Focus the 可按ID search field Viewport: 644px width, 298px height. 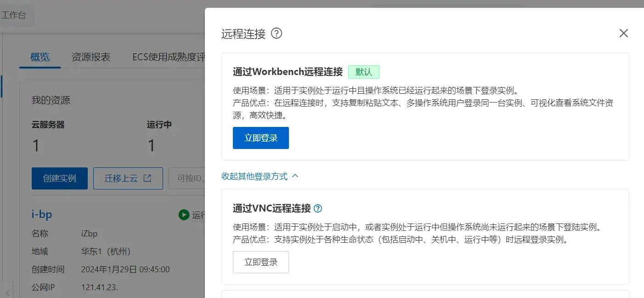187,178
